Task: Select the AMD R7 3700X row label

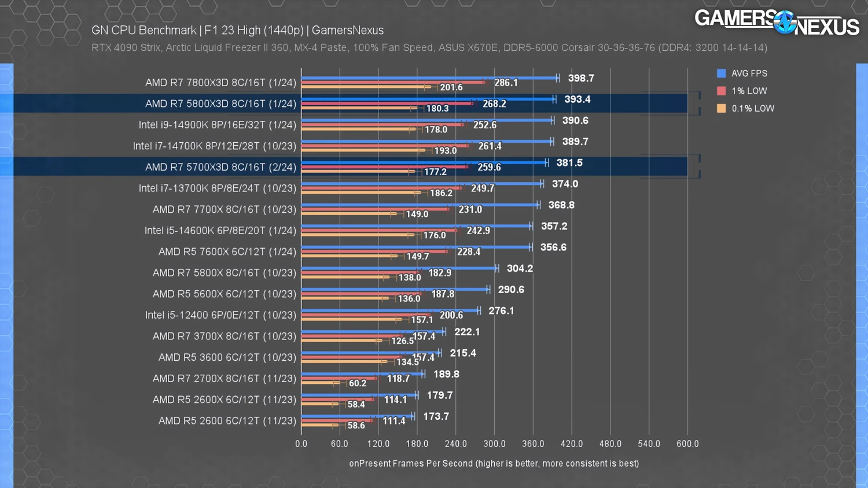Action: pos(225,337)
